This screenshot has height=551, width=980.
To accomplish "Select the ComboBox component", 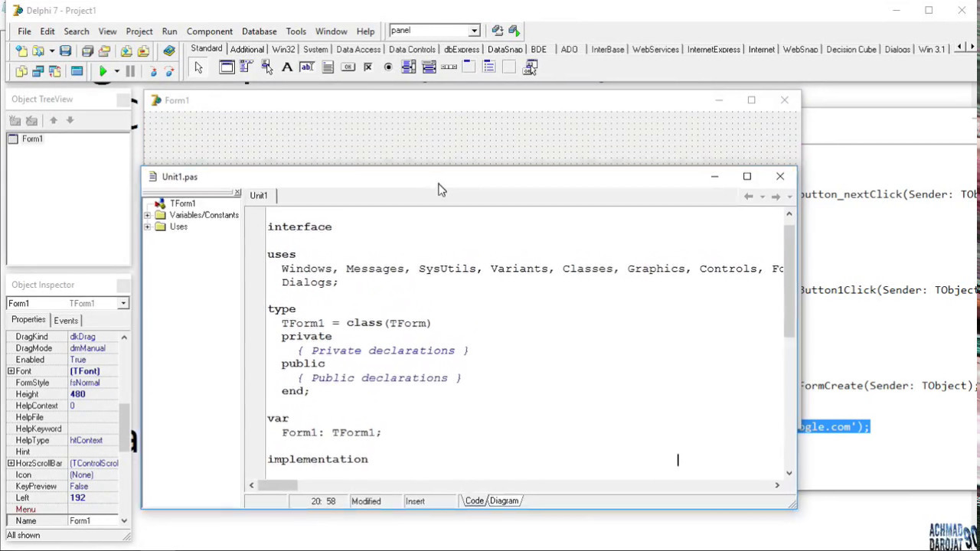I will tap(429, 67).
